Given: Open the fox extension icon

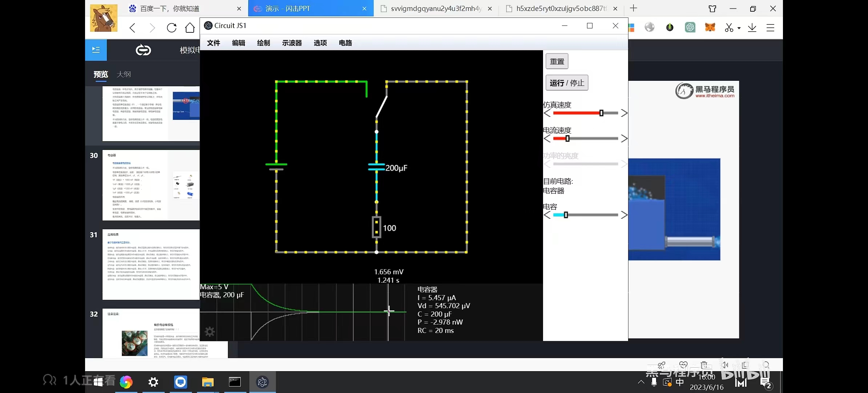Looking at the screenshot, I should (x=710, y=27).
